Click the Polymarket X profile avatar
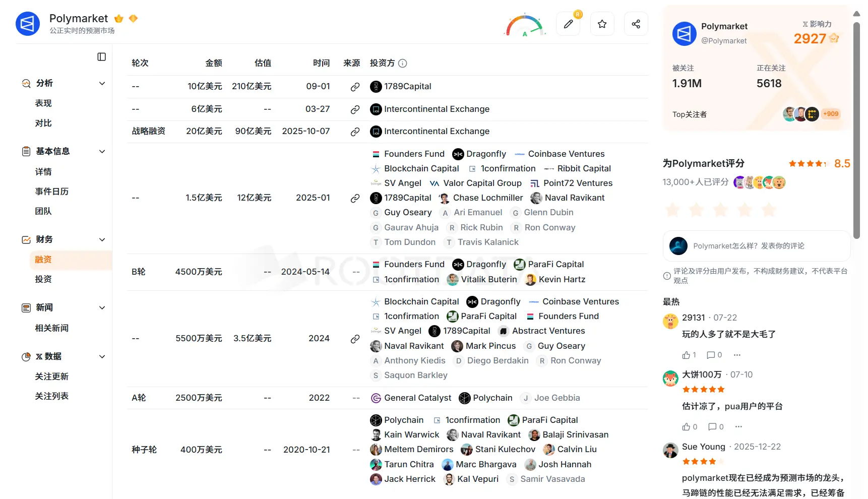Image resolution: width=868 pixels, height=499 pixels. pos(684,34)
